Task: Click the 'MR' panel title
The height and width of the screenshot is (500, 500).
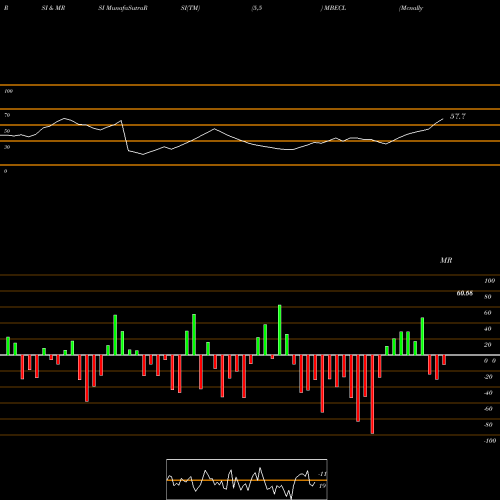Action: (446, 260)
